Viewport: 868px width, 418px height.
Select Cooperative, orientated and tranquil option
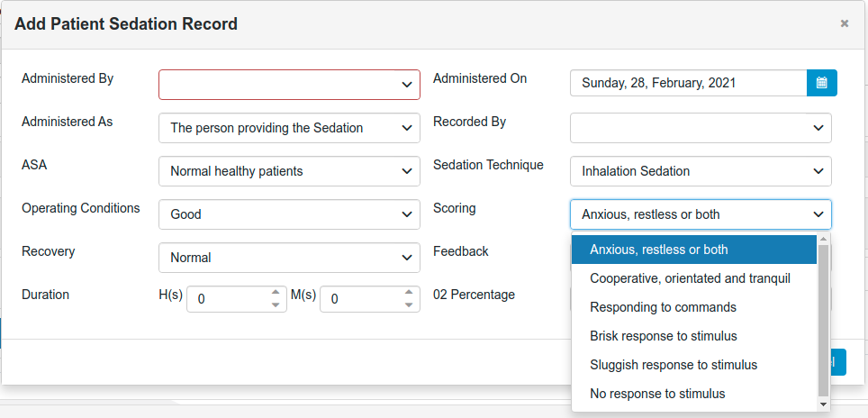[x=694, y=278]
